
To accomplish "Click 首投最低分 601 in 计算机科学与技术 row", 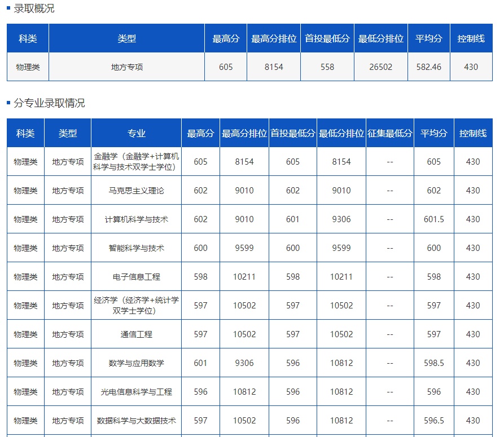I will [x=293, y=219].
